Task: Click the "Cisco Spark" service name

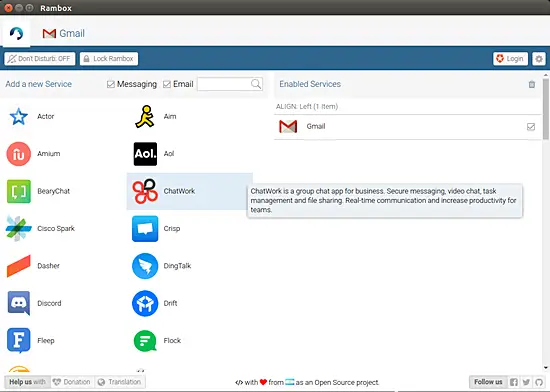Action: [x=56, y=229]
